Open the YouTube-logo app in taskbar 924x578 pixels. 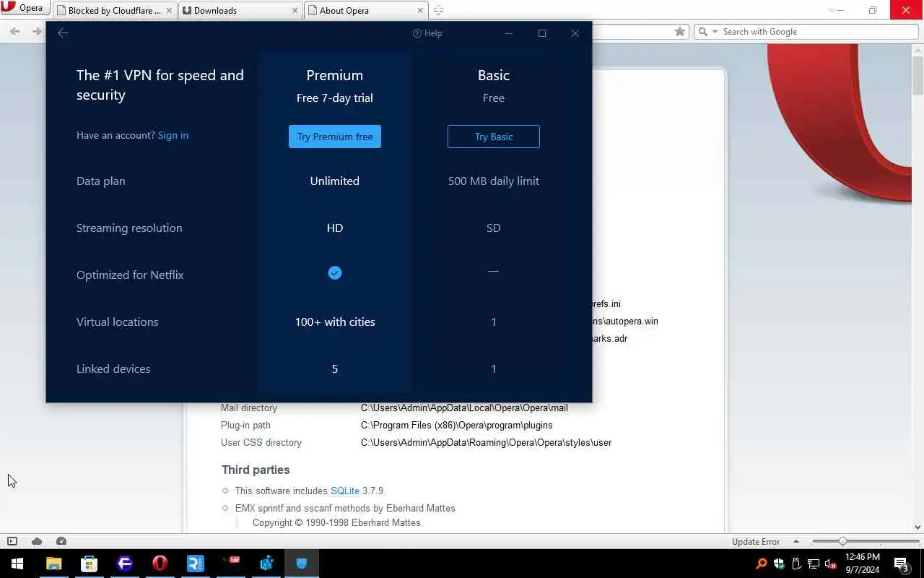click(231, 564)
